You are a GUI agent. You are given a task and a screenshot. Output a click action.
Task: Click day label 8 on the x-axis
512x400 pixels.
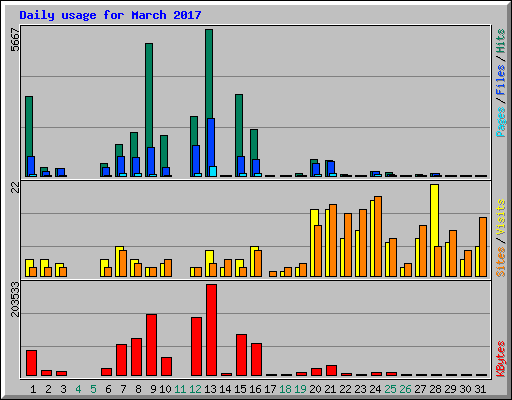click(x=138, y=389)
